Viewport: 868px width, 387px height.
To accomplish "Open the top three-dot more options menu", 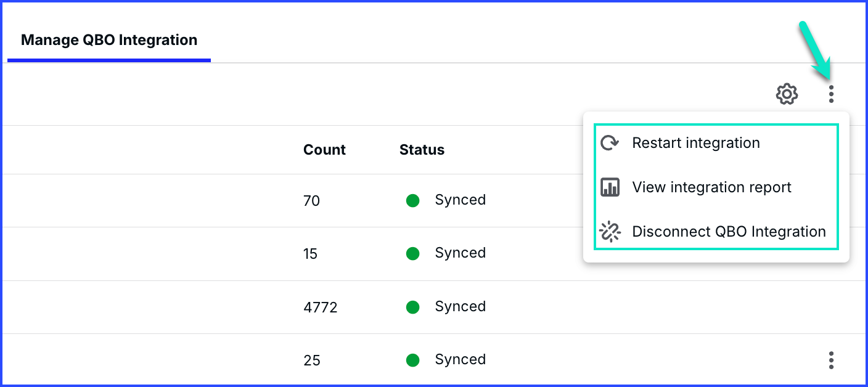I will tap(831, 94).
